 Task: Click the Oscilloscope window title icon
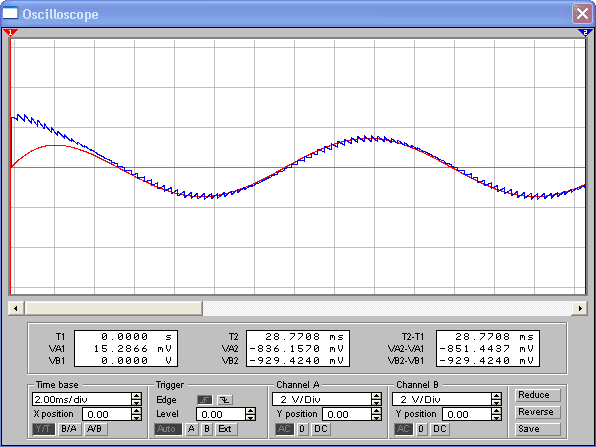click(x=10, y=13)
